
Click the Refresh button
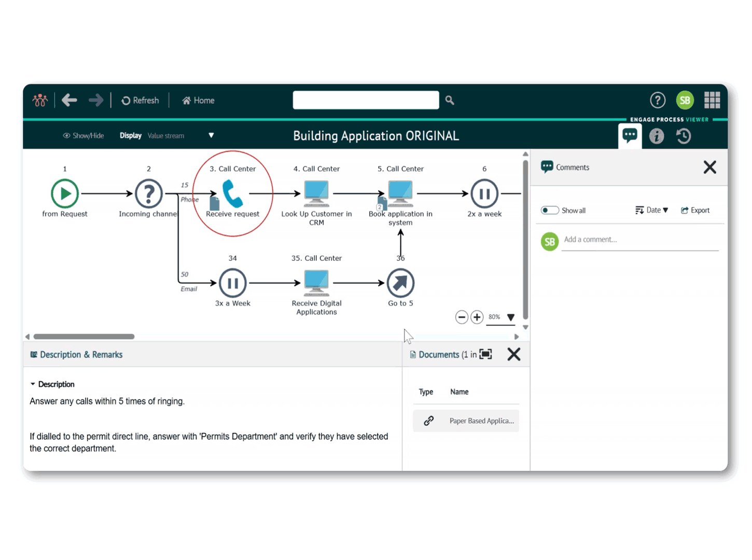click(x=140, y=101)
